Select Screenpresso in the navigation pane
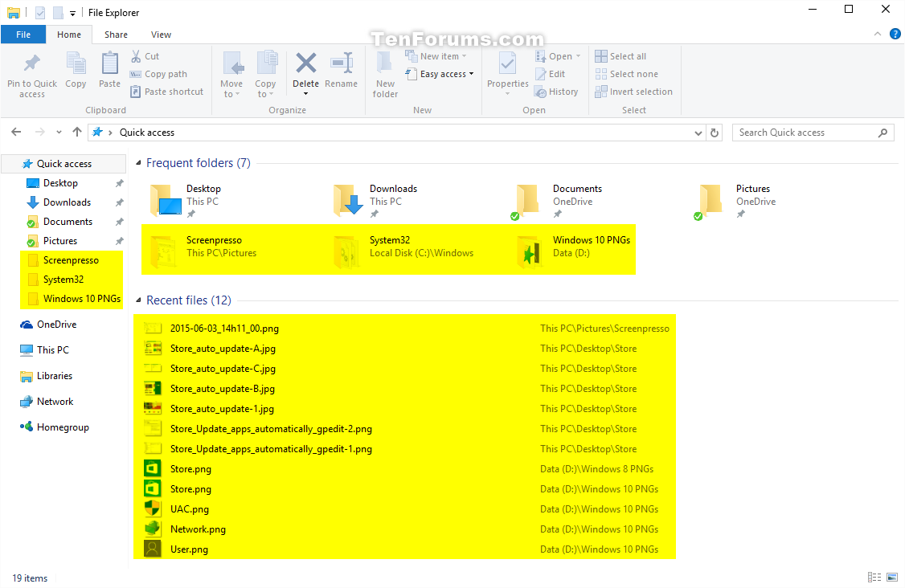 pos(71,260)
